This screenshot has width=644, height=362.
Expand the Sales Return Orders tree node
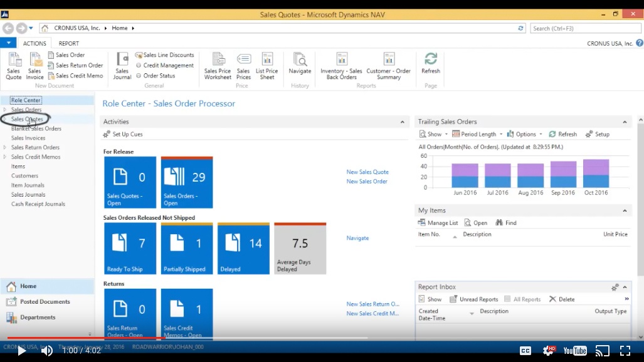(x=4, y=147)
